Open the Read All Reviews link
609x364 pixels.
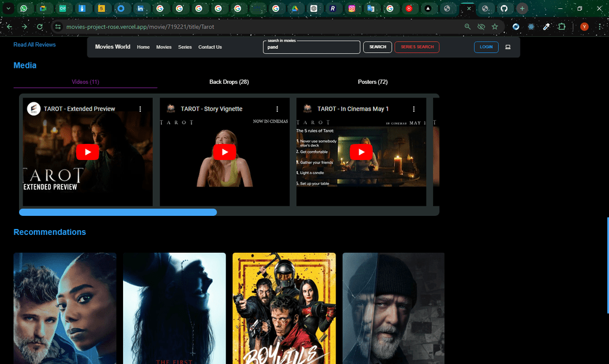34,45
